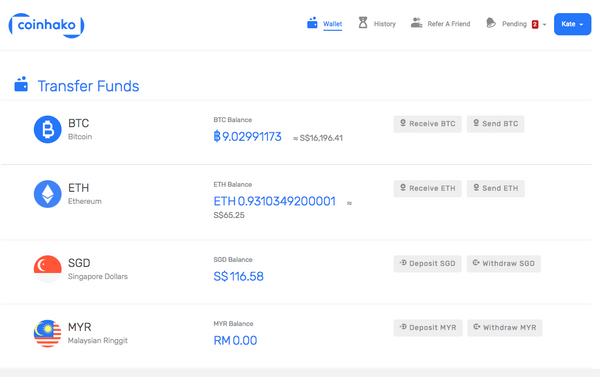This screenshot has height=377, width=600.
Task: Click the Pending bell icon
Action: click(491, 23)
